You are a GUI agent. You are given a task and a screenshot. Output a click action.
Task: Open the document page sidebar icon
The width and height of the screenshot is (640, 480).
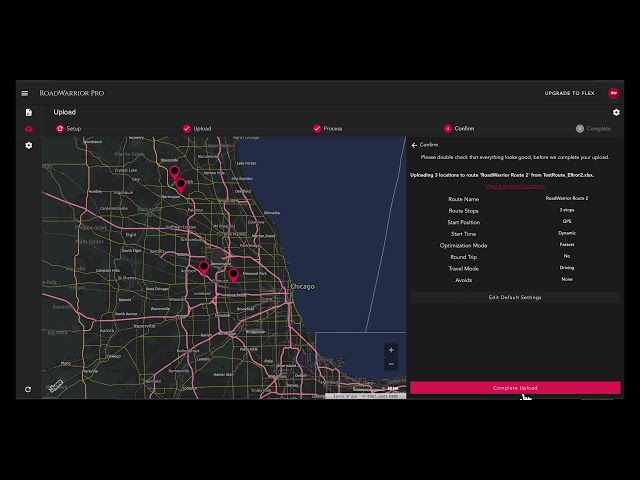click(29, 112)
